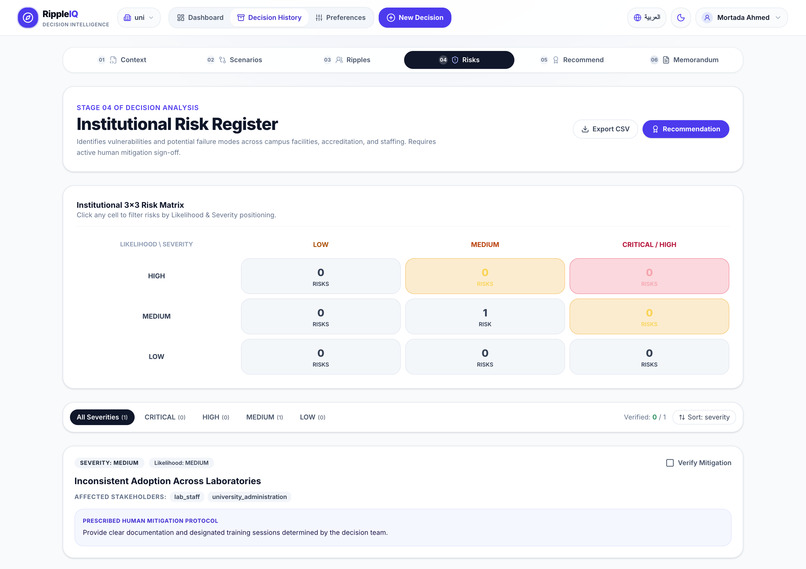Click the shield icon in Risks step
The width and height of the screenshot is (806, 569).
point(455,60)
